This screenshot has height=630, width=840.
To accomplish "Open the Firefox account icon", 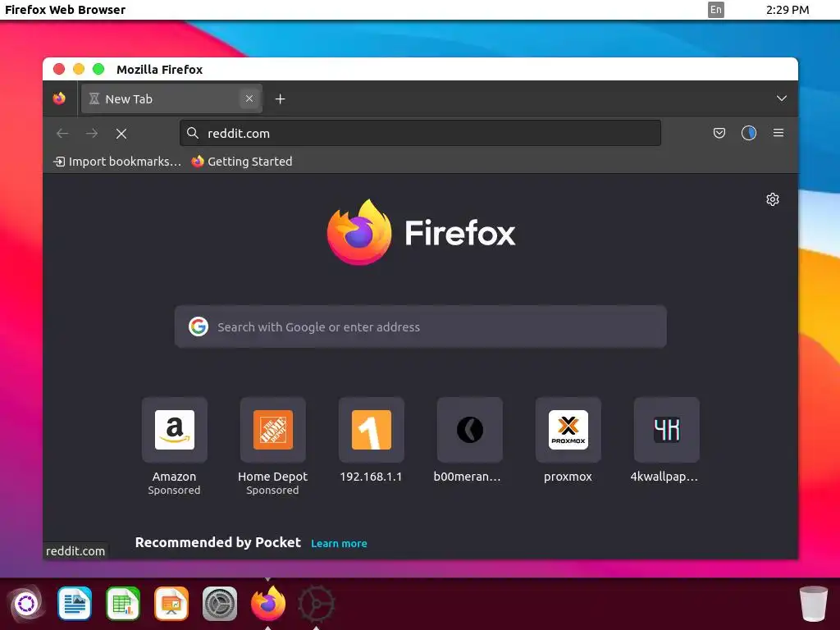I will point(749,133).
